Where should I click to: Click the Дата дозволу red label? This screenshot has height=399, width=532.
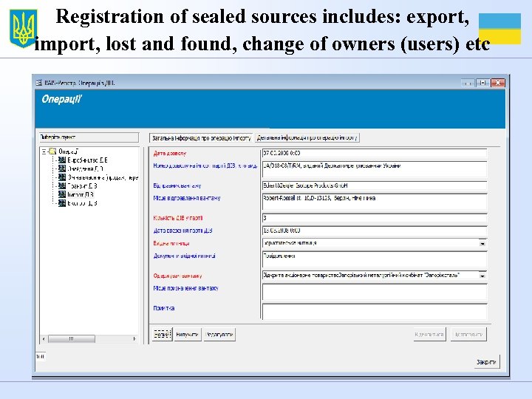(x=170, y=154)
